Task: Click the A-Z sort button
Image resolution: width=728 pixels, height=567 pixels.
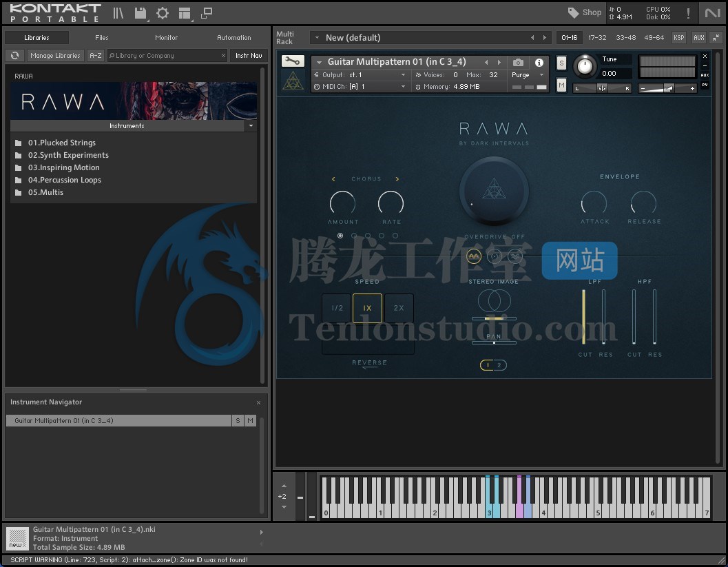Action: 96,55
